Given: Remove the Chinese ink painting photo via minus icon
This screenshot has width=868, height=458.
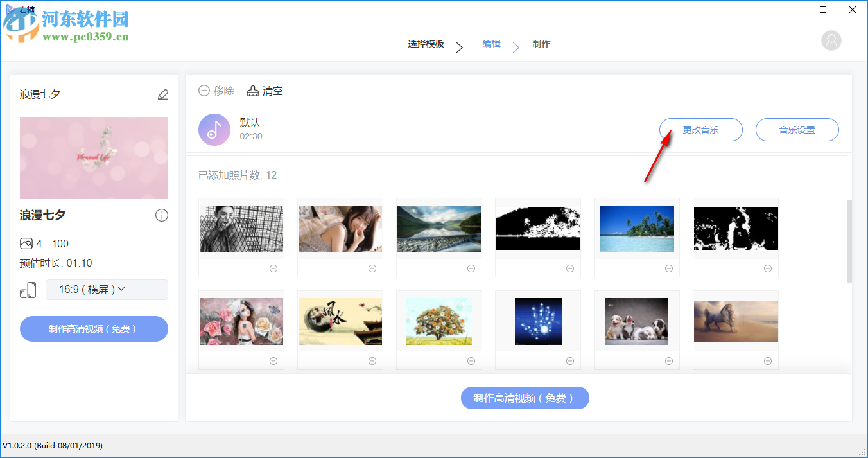Looking at the screenshot, I should click(372, 362).
